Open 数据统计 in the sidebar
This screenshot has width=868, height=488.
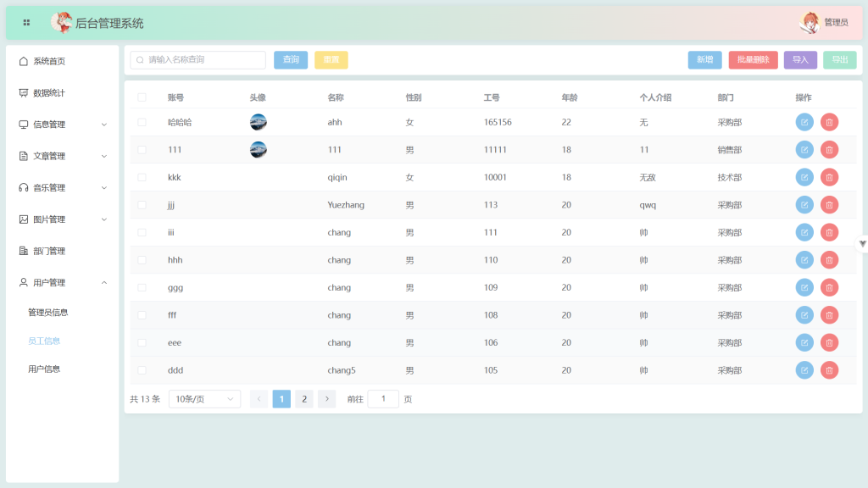(x=49, y=93)
